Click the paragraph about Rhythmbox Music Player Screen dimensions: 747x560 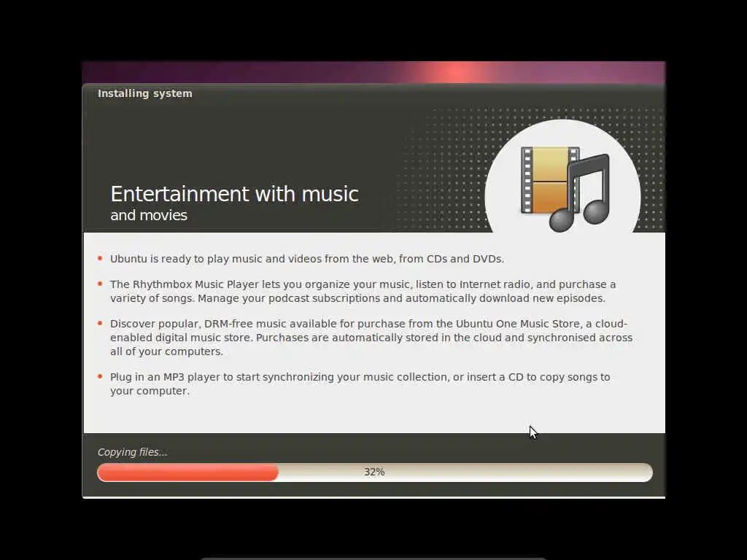point(363,292)
